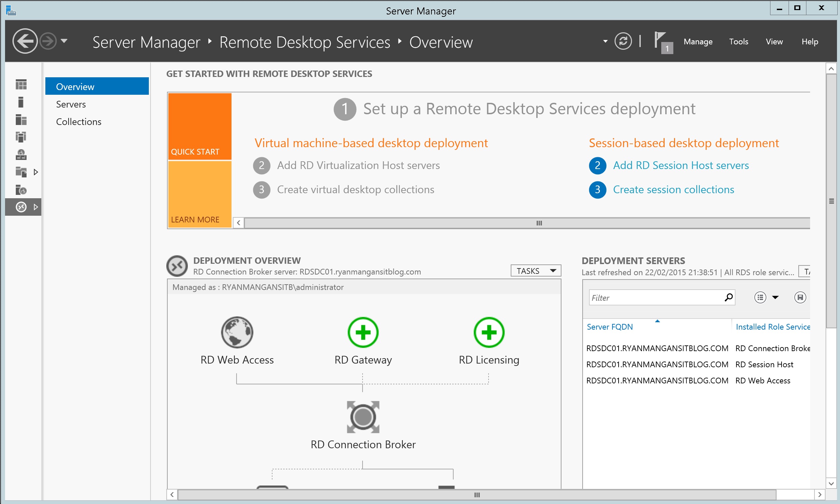This screenshot has height=504, width=840.
Task: Click the refresh icon in the header
Action: [x=623, y=41]
